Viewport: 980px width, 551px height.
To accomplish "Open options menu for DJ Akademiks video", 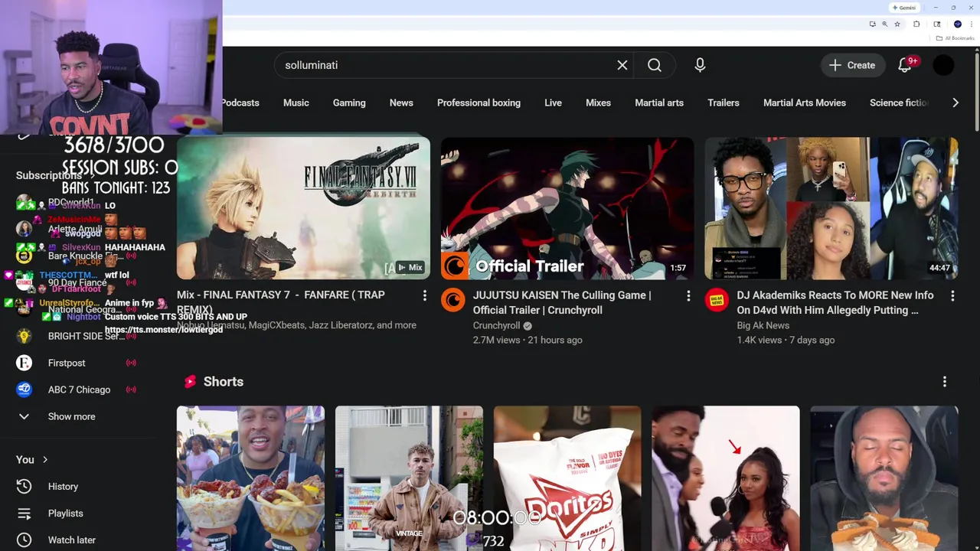I will coord(952,295).
